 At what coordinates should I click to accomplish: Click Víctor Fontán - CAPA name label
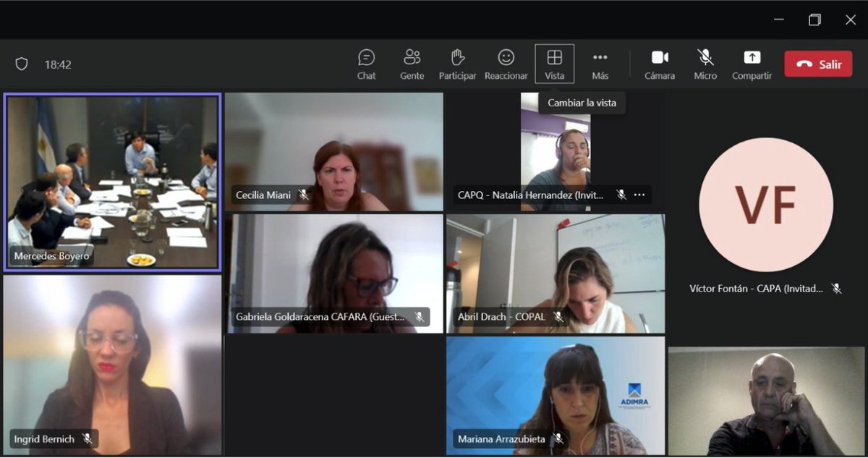pos(757,288)
